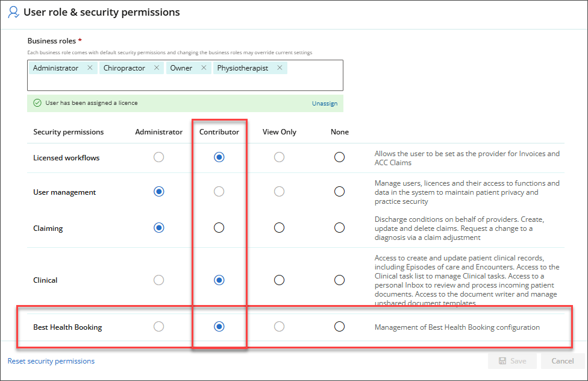Image resolution: width=588 pixels, height=381 pixels.
Task: Select Contributor for User management
Action: click(x=219, y=192)
